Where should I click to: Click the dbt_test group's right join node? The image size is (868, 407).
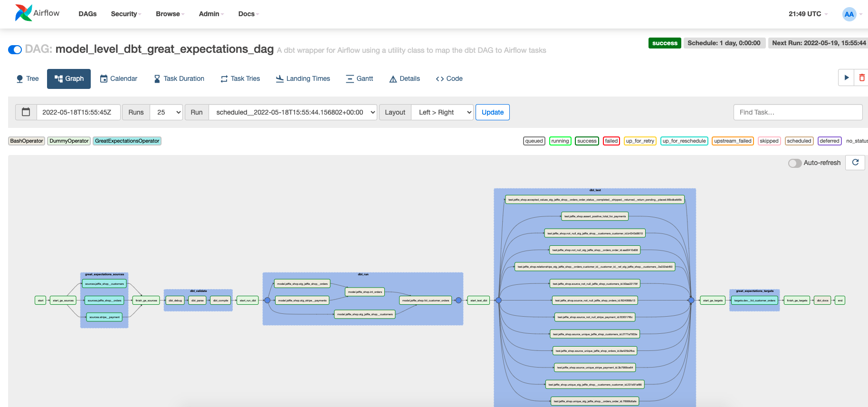(691, 300)
